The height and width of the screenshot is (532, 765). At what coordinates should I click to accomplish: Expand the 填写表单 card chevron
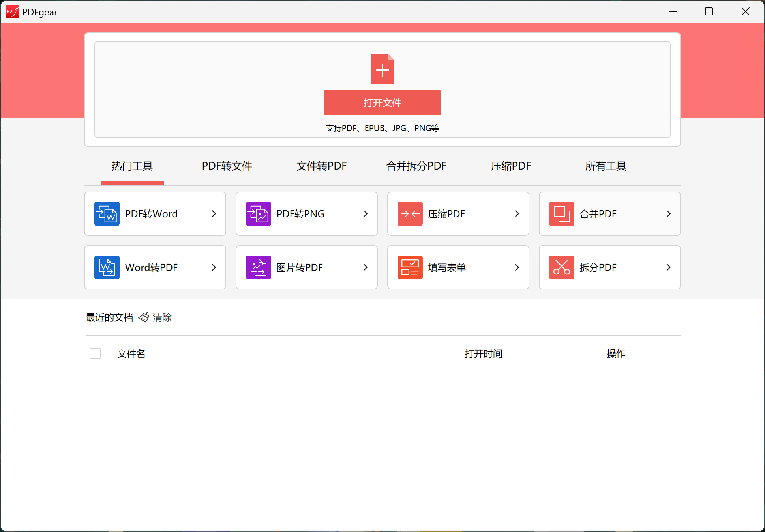coord(517,267)
